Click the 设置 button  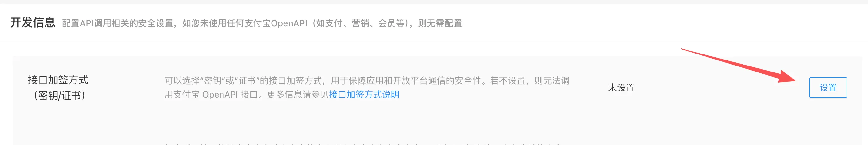(828, 87)
